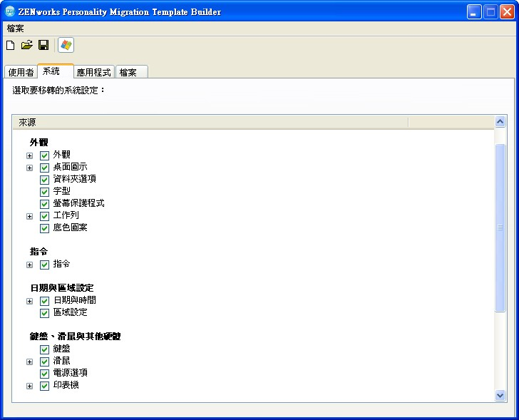Screen dimensions: 519x420
Task: Click scrollbar down arrow in settings list
Action: pos(500,395)
